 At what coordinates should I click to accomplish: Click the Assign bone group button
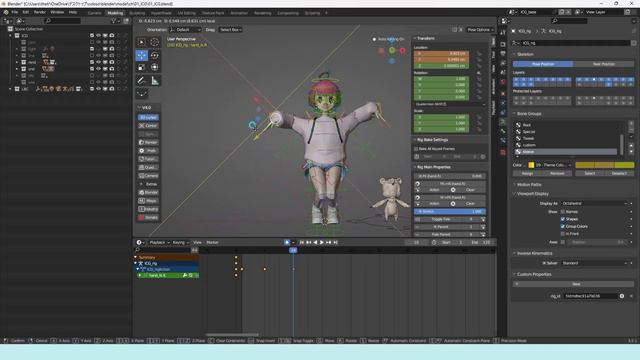pos(527,173)
